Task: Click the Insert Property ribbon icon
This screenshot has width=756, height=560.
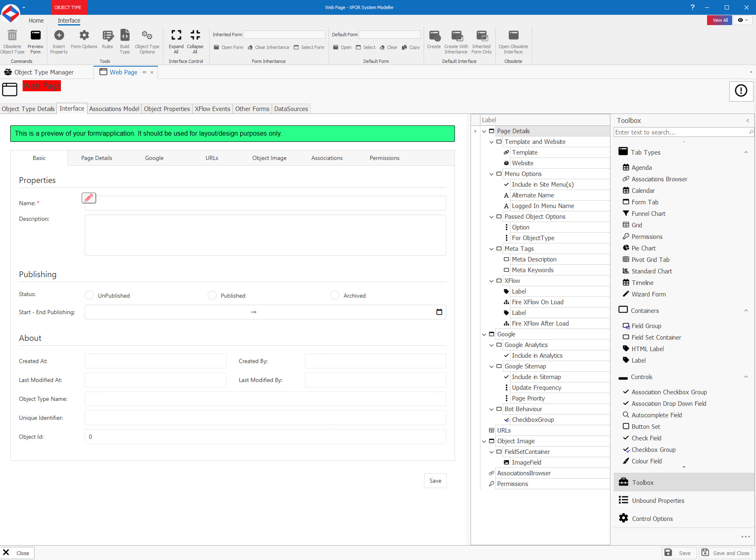Action: pyautogui.click(x=58, y=41)
